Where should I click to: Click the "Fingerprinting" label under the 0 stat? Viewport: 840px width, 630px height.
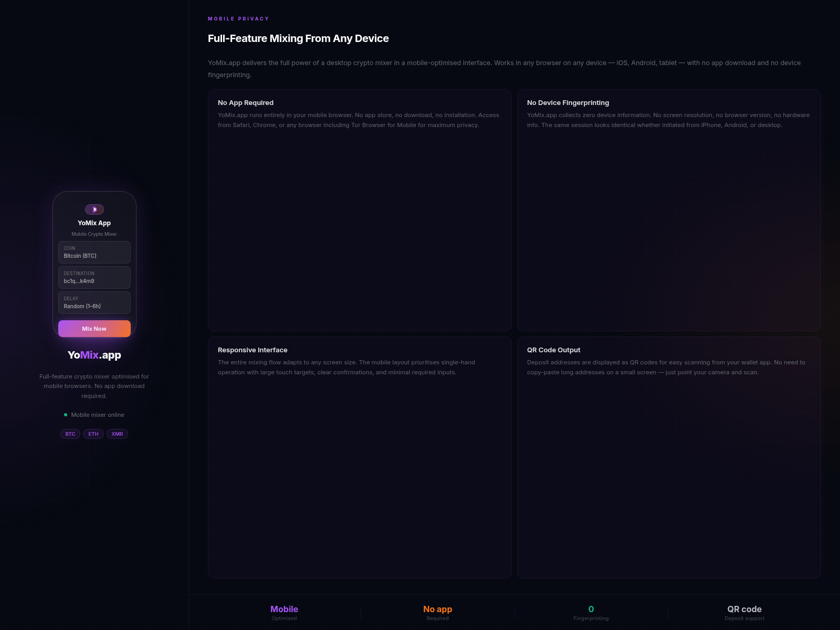[591, 618]
